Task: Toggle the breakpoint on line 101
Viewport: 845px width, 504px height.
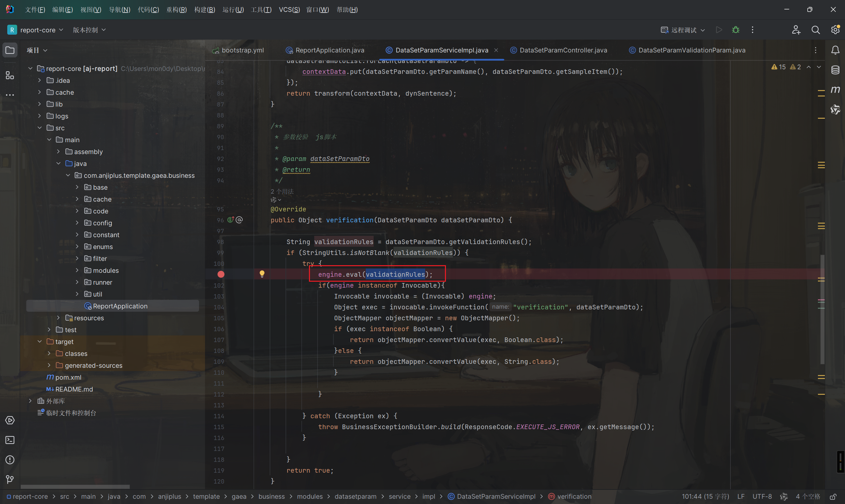Action: (x=221, y=274)
